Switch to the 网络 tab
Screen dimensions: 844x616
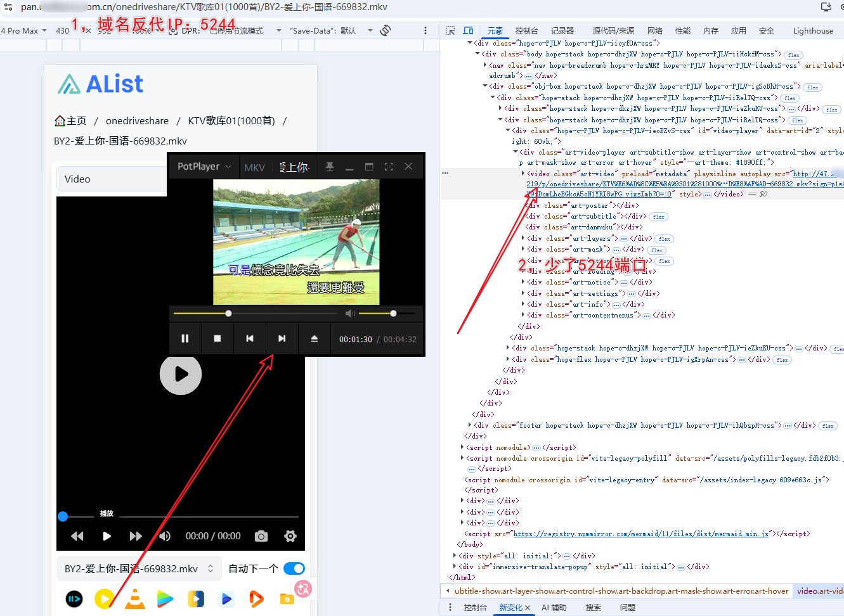pos(655,30)
